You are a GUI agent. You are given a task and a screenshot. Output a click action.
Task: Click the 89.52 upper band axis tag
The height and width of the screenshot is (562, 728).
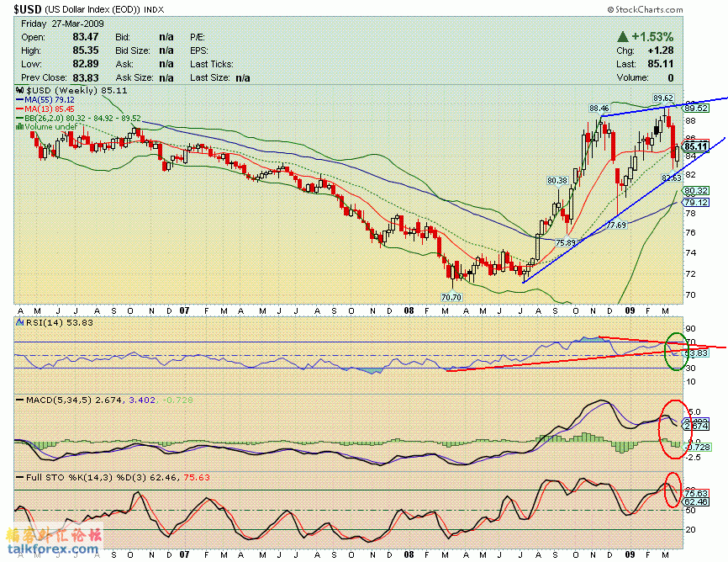[x=696, y=109]
